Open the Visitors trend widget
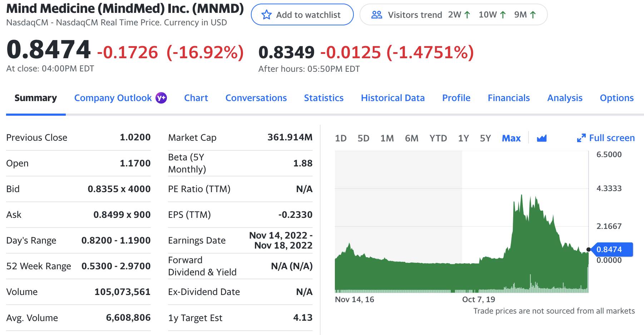The image size is (644, 335). 454,15
